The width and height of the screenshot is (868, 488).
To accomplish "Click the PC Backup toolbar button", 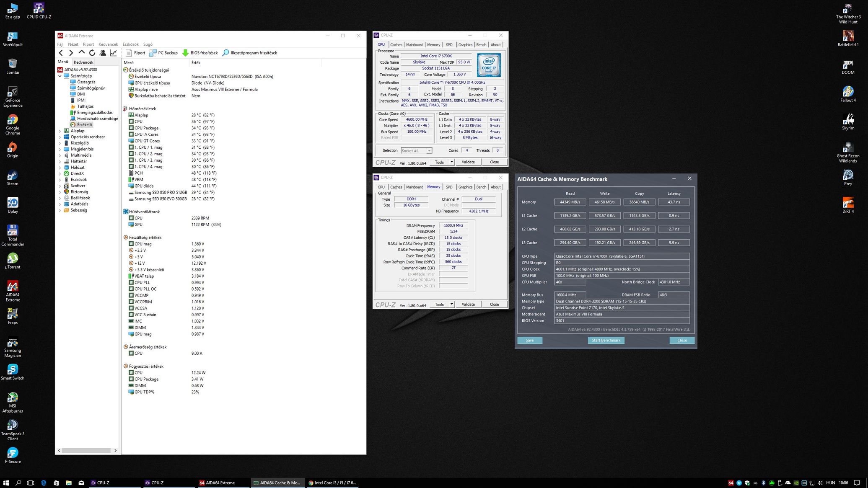I will click(163, 53).
